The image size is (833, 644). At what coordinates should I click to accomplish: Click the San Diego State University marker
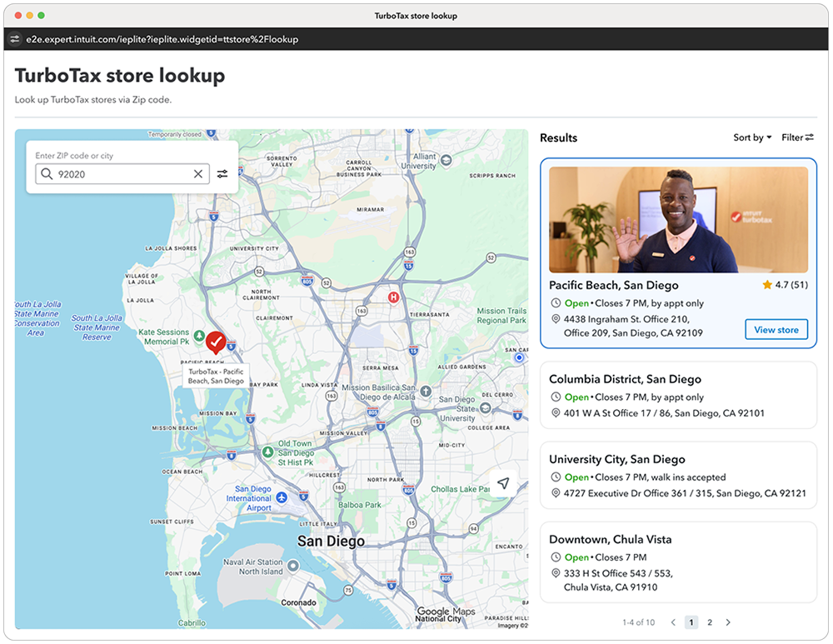coord(485,408)
